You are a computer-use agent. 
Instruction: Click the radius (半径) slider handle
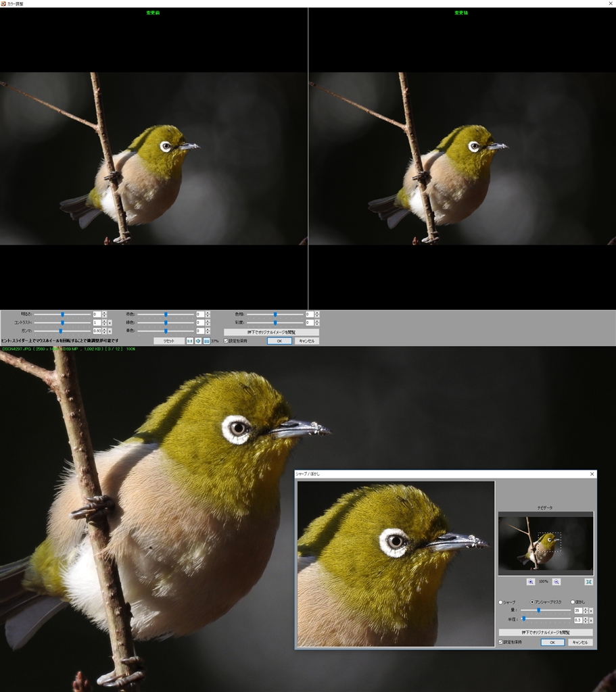click(524, 619)
